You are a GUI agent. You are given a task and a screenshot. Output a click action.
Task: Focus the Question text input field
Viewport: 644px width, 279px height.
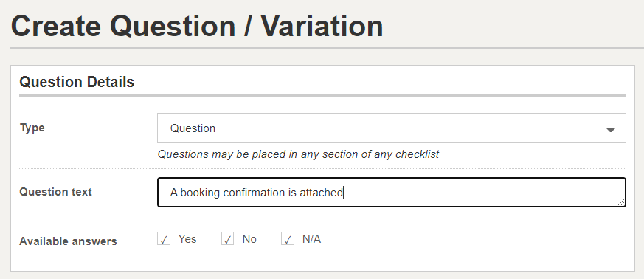click(x=392, y=192)
